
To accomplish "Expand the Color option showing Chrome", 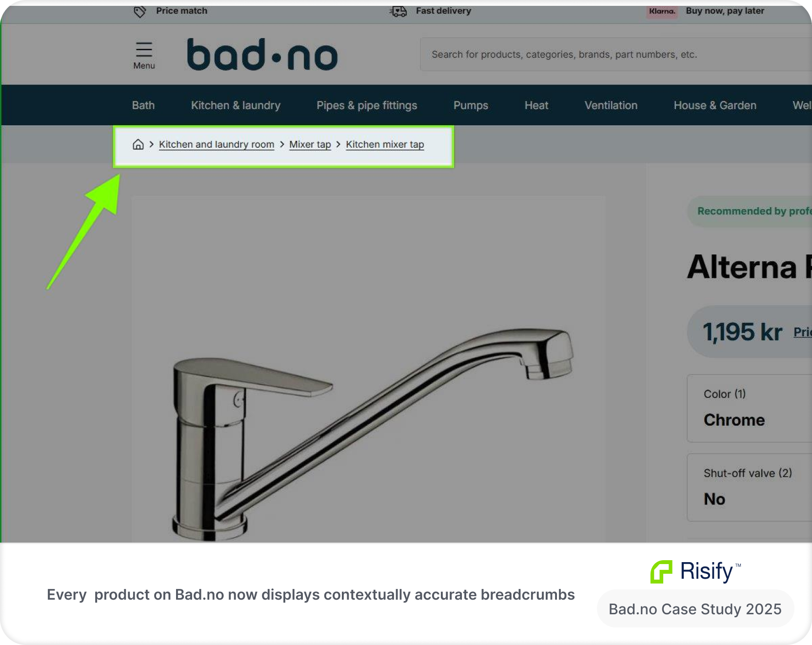I will tap(750, 409).
